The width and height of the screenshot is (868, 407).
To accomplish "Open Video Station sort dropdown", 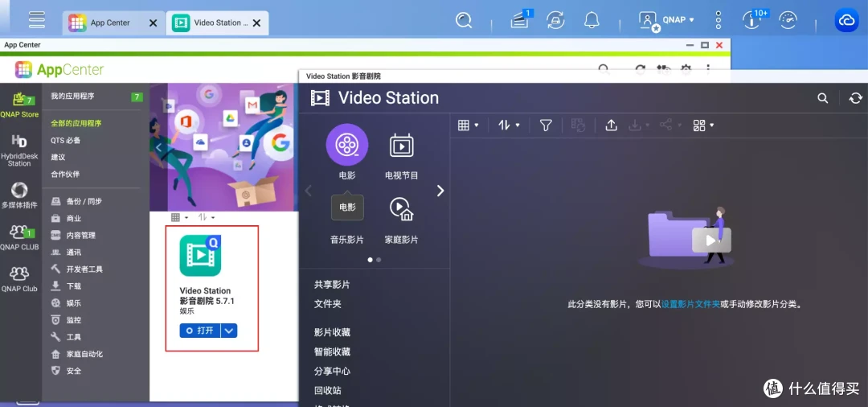I will [x=509, y=125].
